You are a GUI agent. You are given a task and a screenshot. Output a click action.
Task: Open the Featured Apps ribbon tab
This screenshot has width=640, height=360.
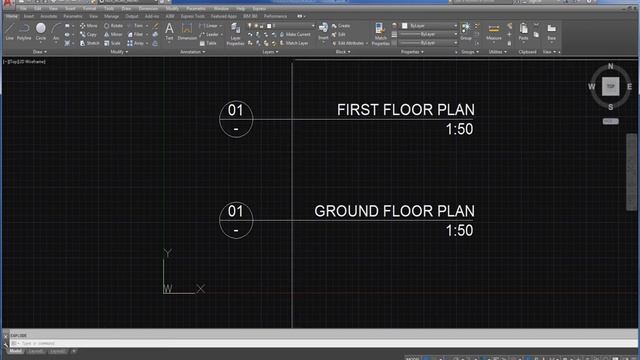(224, 16)
